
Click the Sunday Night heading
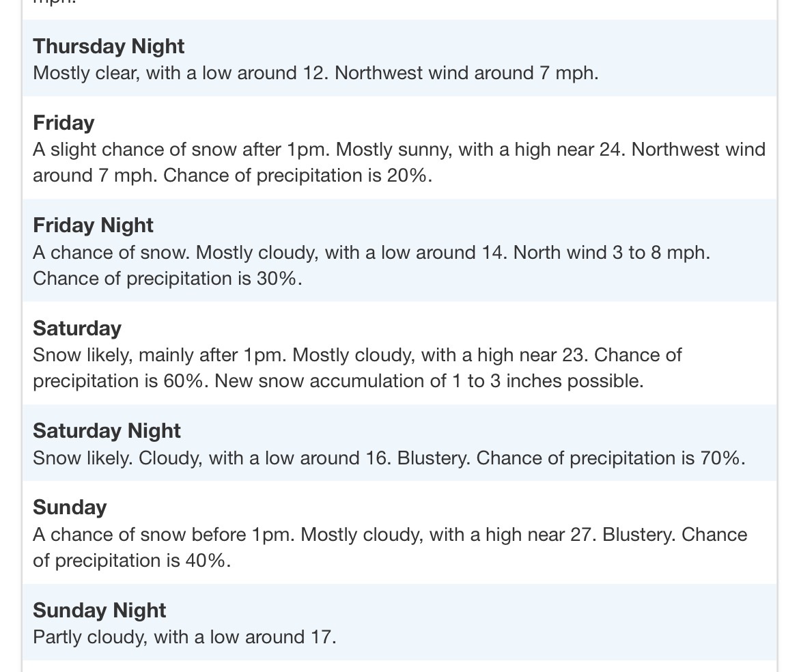pos(100,611)
